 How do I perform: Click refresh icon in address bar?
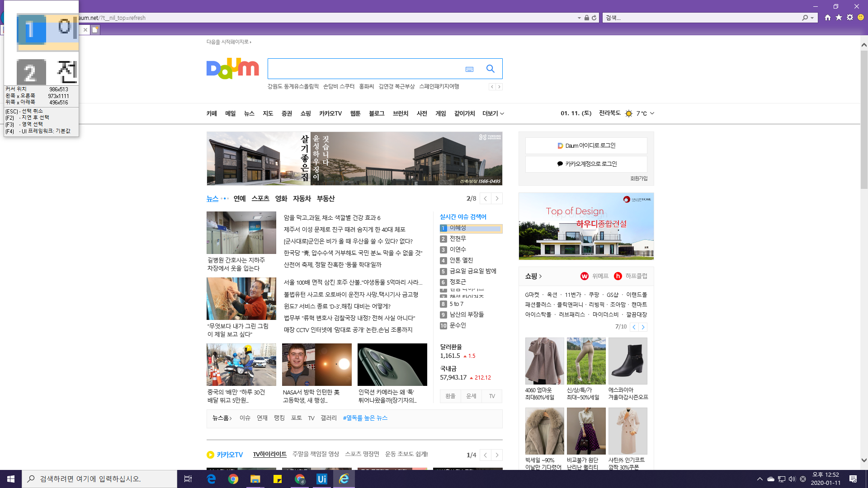[x=594, y=18]
